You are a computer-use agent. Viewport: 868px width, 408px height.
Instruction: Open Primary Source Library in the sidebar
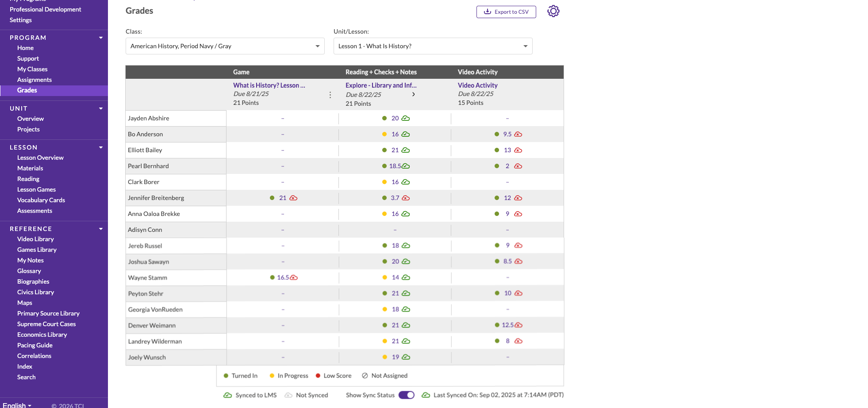click(x=48, y=313)
